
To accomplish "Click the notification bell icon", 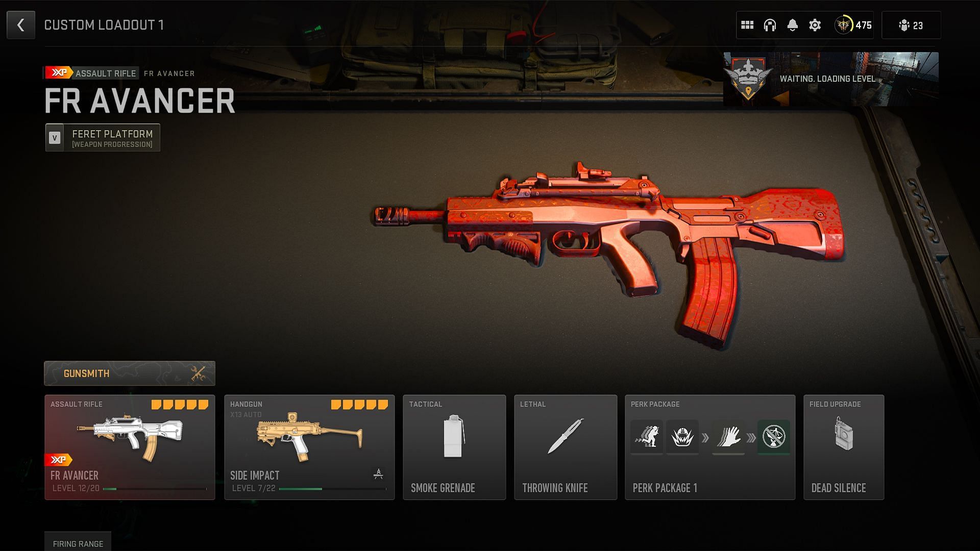I will coord(793,25).
